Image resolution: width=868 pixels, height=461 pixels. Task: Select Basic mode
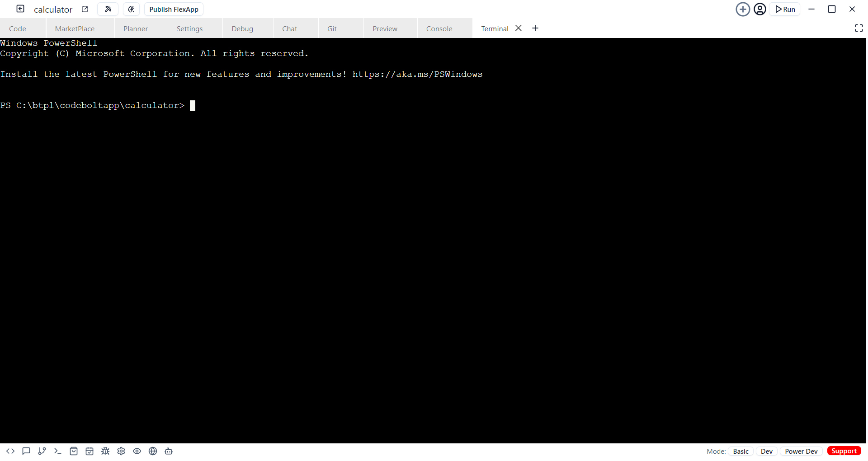point(741,451)
